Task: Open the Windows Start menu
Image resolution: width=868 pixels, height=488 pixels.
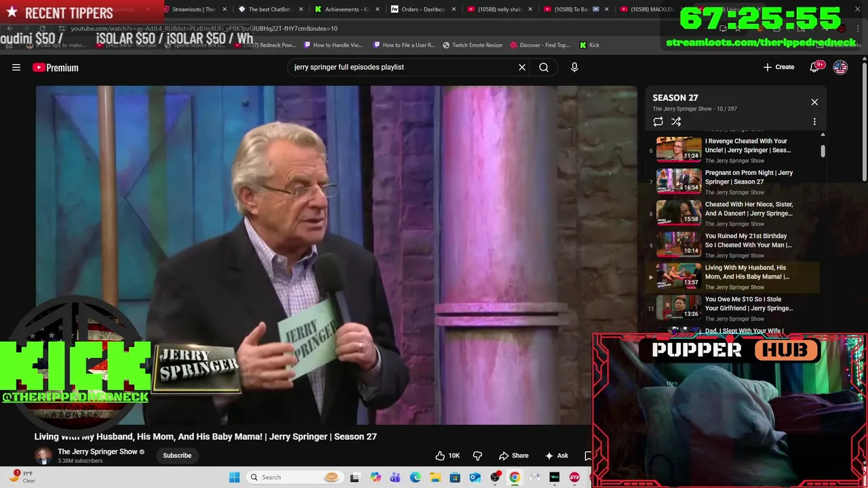Action: click(x=234, y=477)
